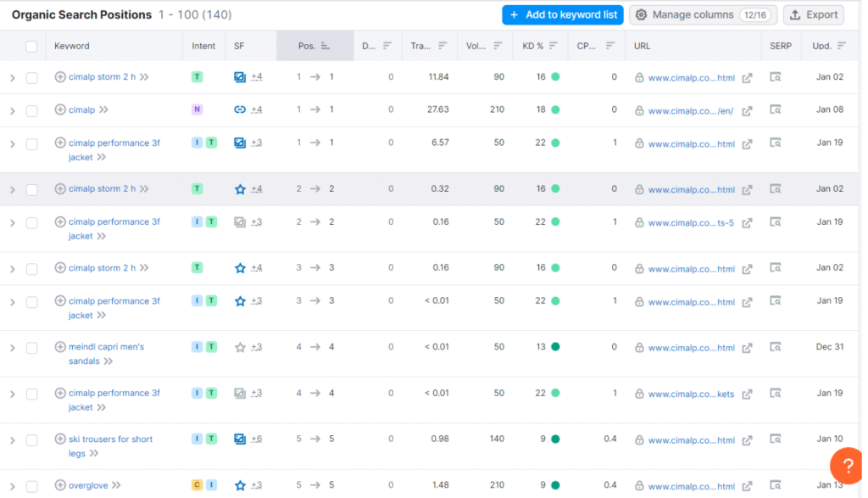This screenshot has width=868, height=498.
Task: Click the image pack SERP feature icon for cimalp storm
Action: 241,76
